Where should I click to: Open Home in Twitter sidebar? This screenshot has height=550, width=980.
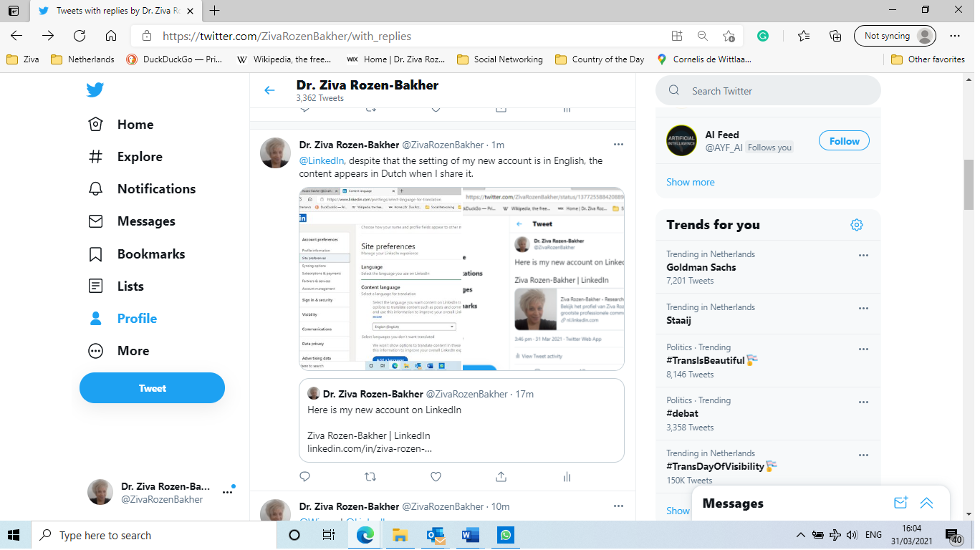pyautogui.click(x=120, y=125)
